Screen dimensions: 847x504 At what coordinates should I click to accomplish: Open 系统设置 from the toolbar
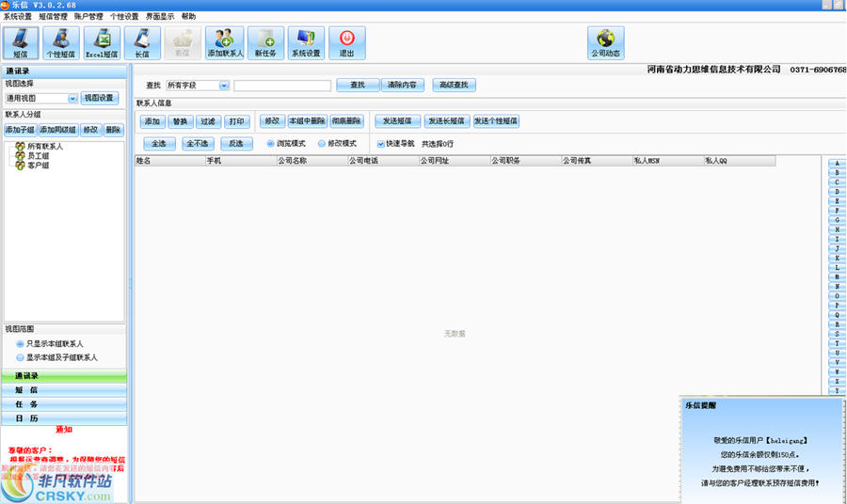(306, 42)
